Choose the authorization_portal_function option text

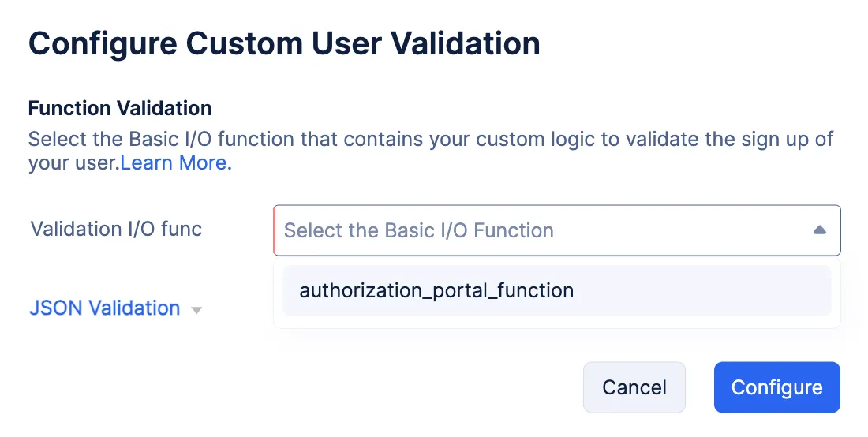pyautogui.click(x=436, y=290)
